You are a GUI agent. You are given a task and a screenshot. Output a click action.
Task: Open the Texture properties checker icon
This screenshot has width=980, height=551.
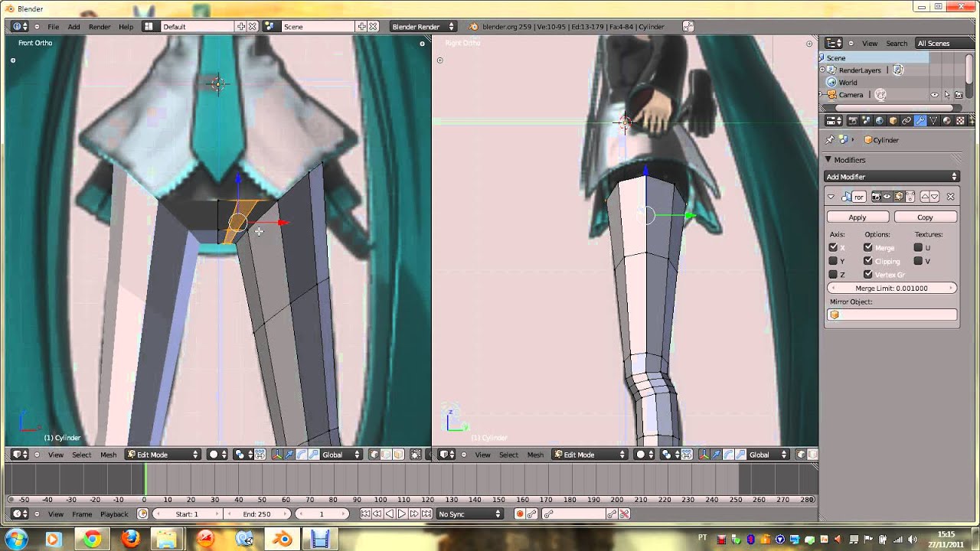960,121
